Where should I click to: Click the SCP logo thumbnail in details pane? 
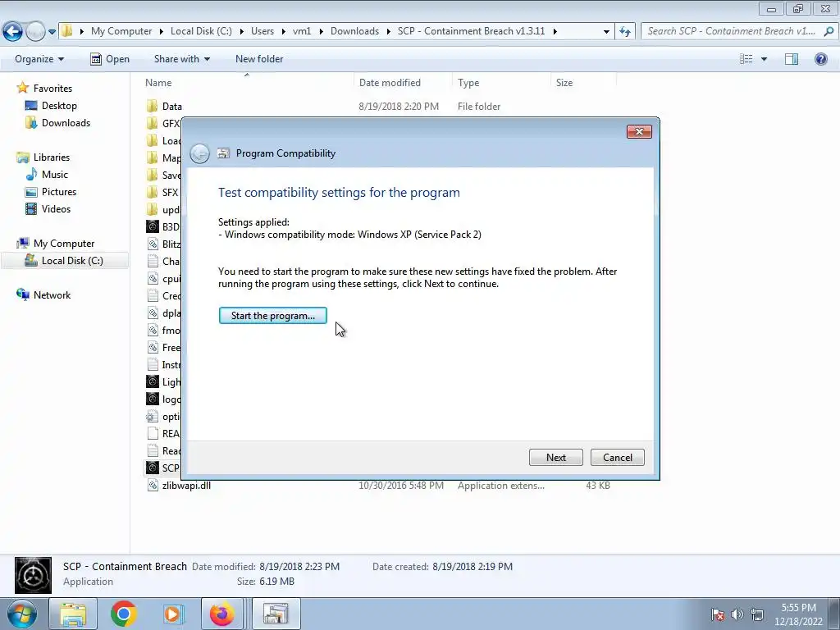(x=33, y=575)
